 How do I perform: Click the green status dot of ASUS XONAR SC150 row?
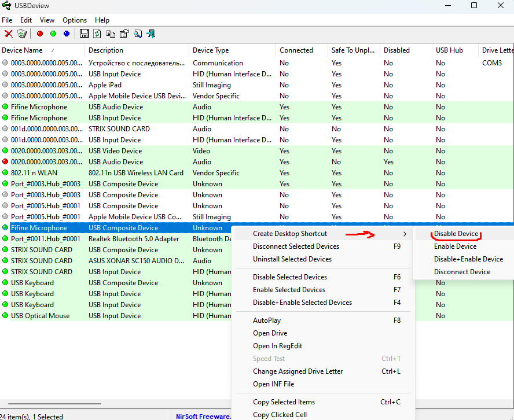(x=5, y=260)
